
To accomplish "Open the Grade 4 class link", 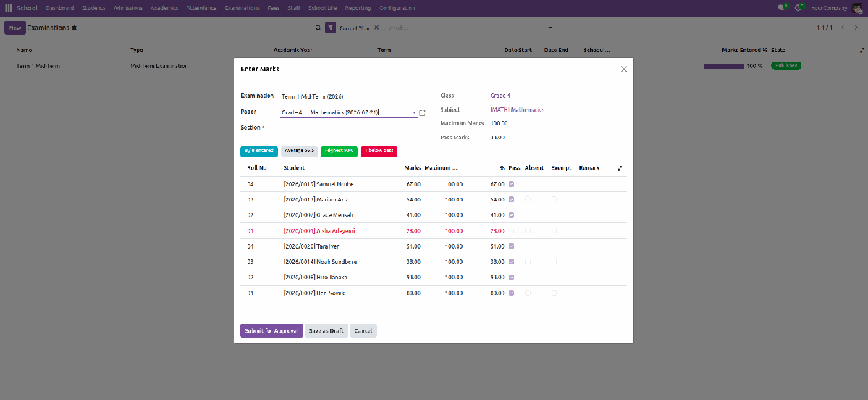I will (x=500, y=96).
